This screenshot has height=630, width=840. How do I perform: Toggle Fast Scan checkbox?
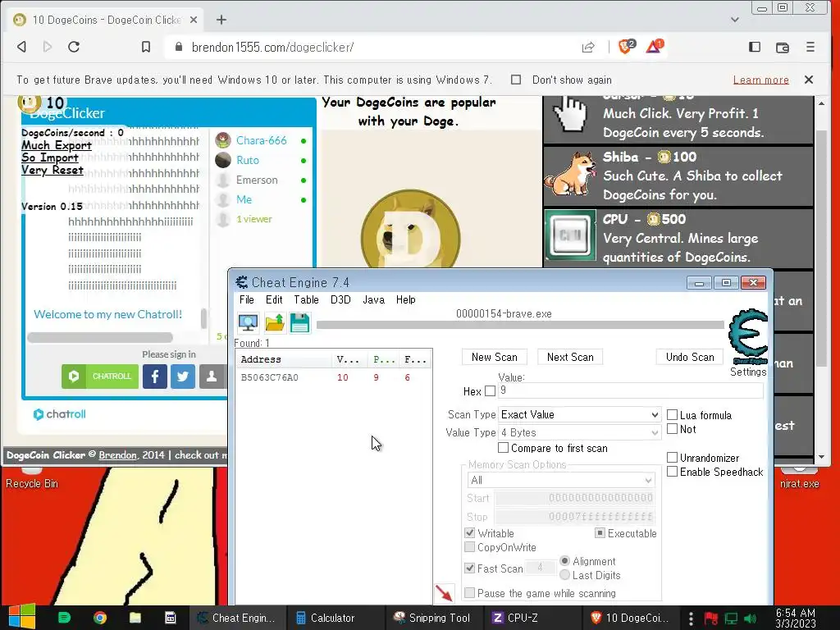click(470, 568)
